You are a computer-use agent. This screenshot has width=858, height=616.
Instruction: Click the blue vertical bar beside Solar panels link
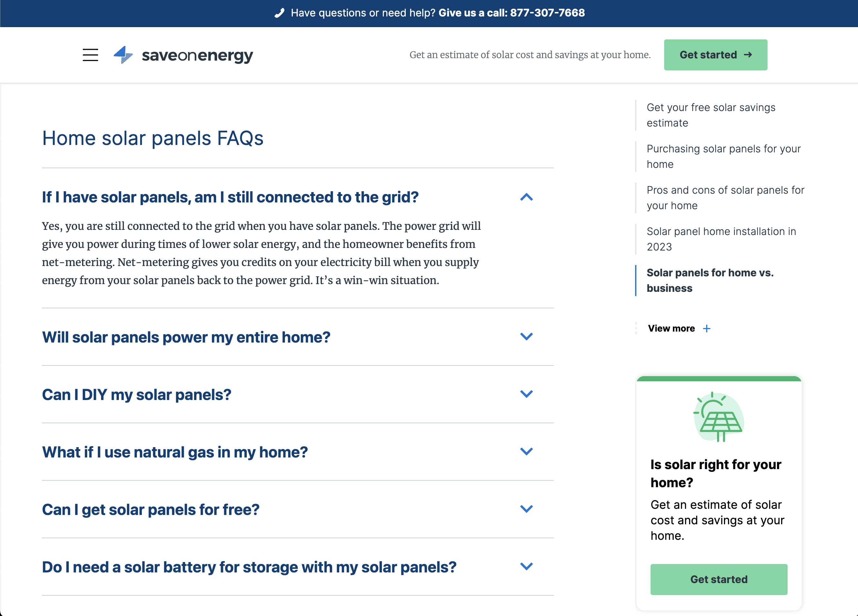coord(636,280)
